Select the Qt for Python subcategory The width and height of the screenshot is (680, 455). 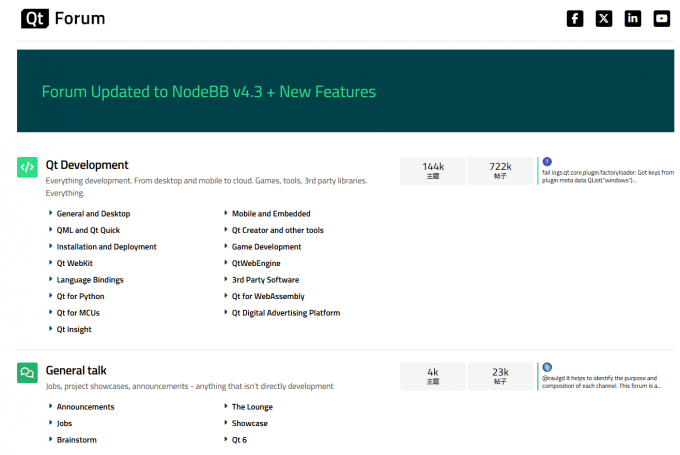coord(80,296)
